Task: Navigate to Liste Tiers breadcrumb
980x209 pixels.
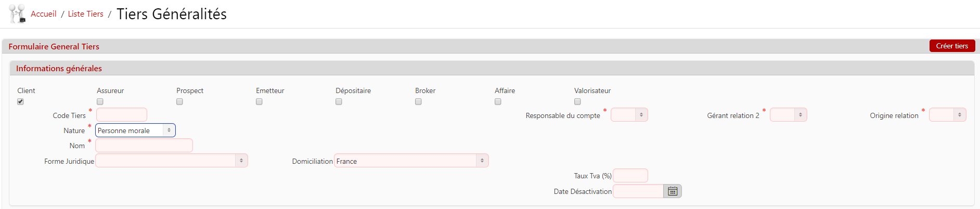Action: (85, 14)
